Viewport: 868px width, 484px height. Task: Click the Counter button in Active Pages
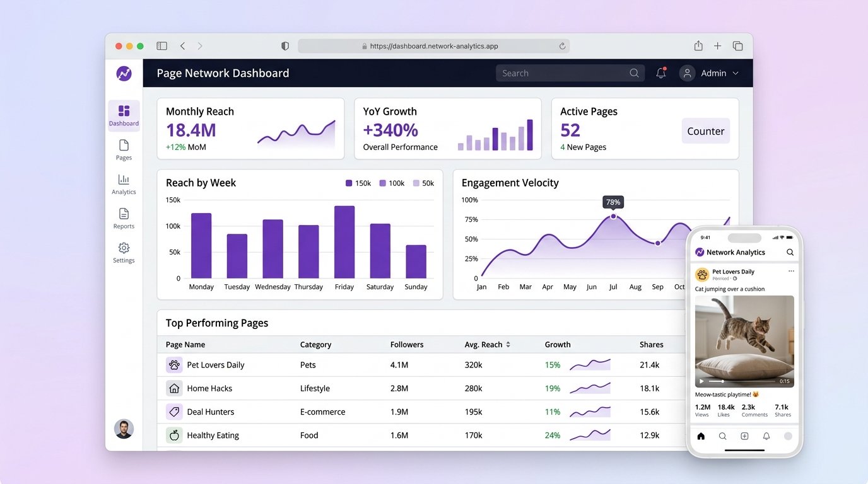[x=705, y=131]
